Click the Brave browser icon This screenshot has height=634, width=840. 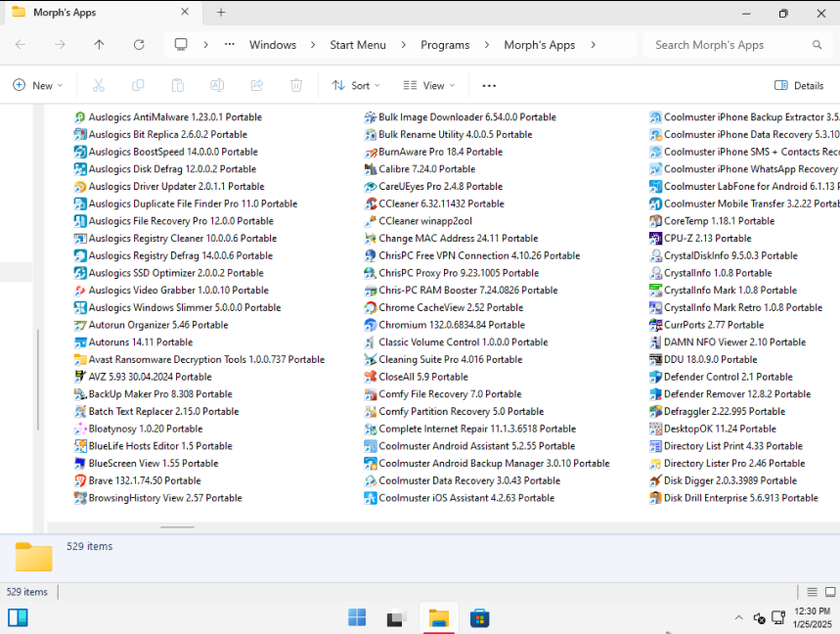pos(80,480)
